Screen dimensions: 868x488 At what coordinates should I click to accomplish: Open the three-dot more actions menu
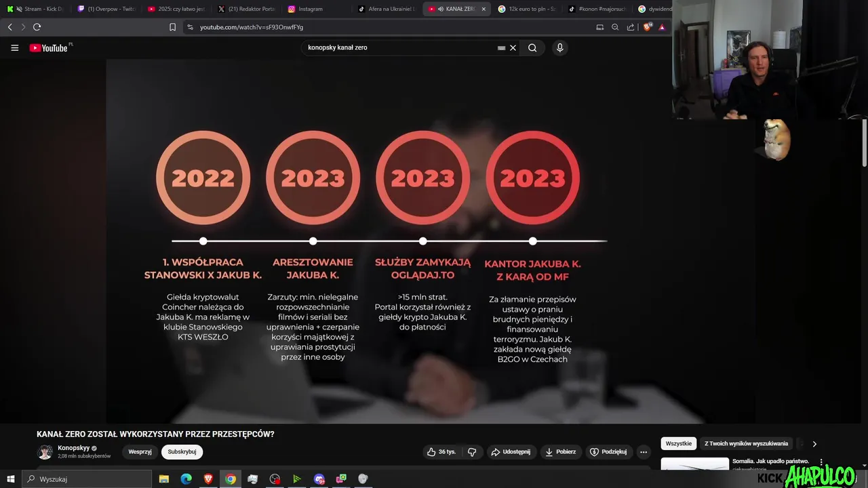point(644,451)
